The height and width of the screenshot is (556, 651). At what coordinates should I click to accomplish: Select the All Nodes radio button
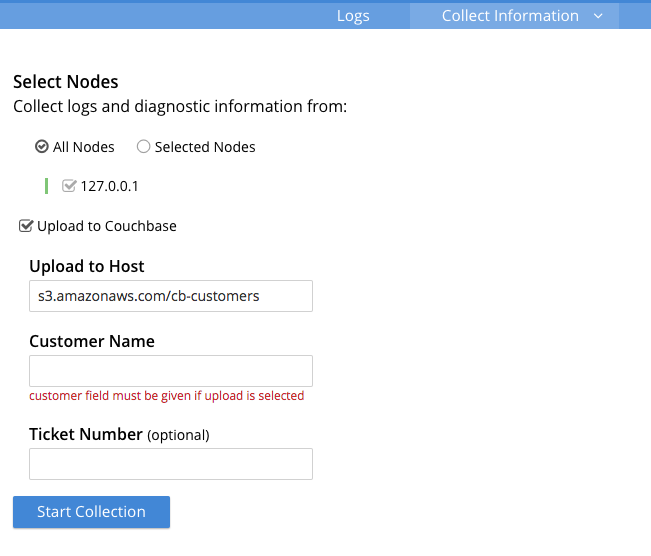(x=42, y=147)
